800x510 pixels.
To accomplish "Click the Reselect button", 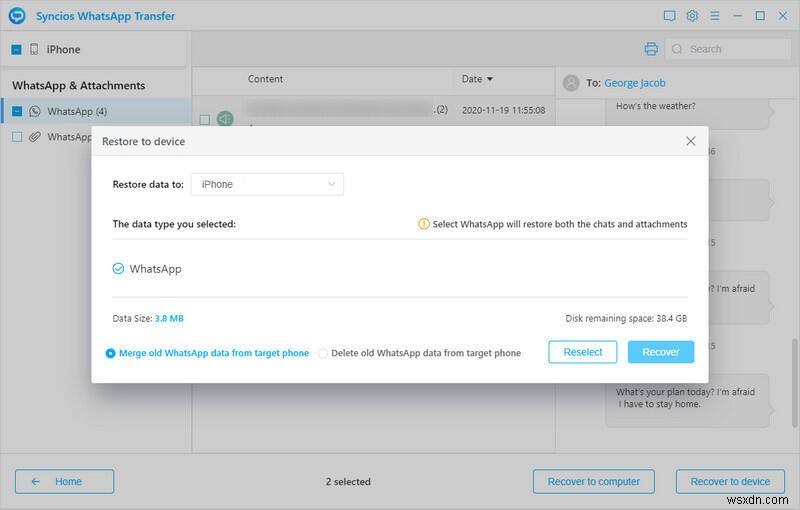I will click(583, 352).
